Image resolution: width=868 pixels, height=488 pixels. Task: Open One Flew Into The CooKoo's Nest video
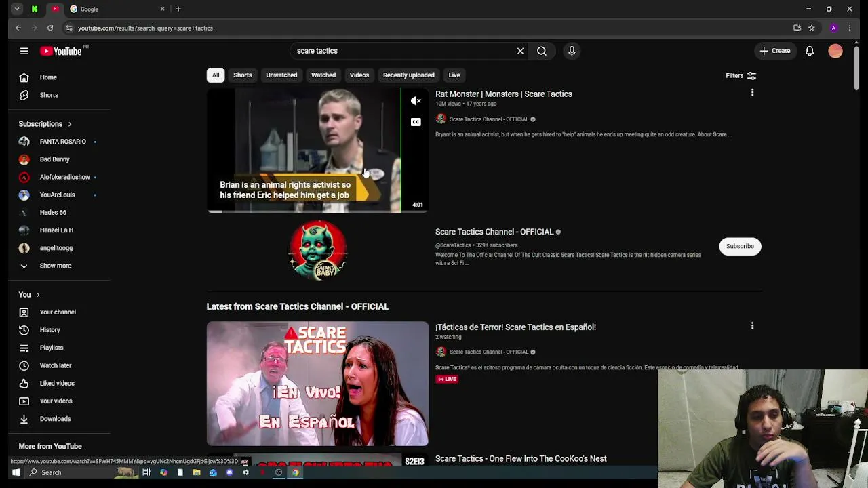click(521, 459)
